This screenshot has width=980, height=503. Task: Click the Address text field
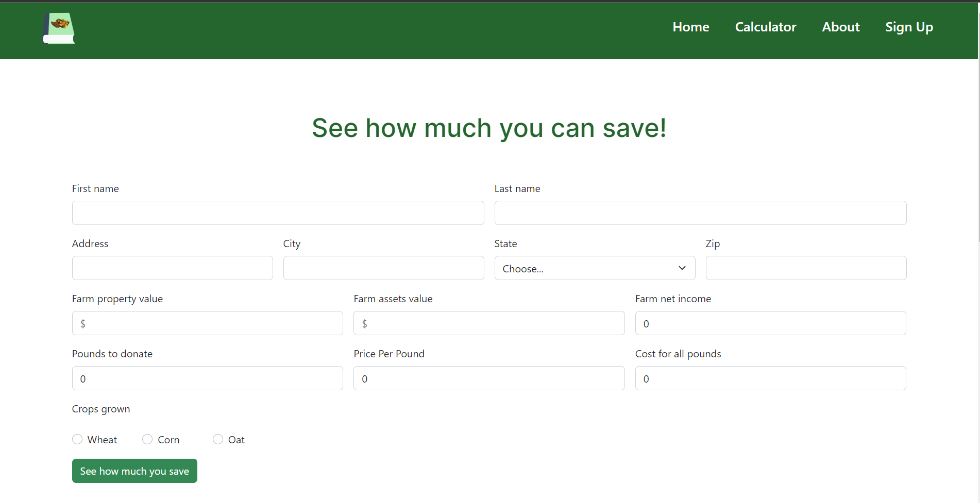[173, 268]
